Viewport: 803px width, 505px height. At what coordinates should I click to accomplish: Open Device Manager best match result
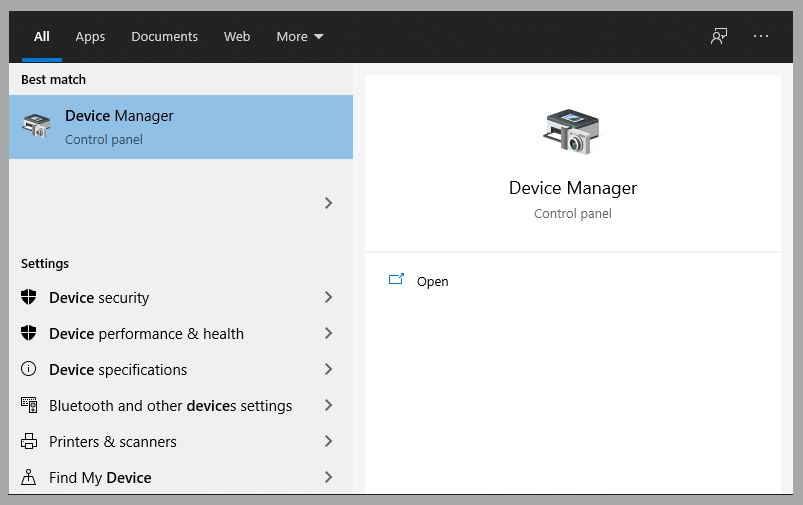coord(181,127)
